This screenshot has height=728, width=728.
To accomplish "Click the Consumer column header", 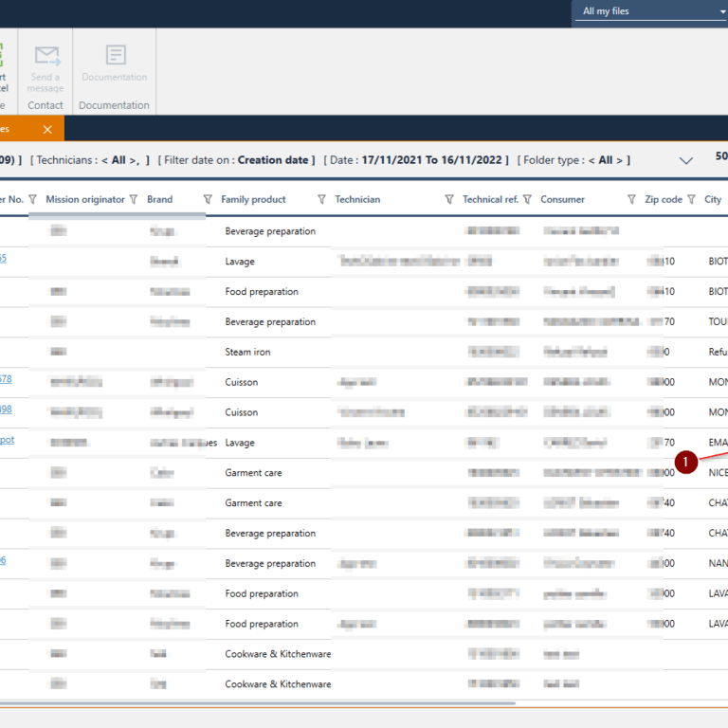I will [x=562, y=199].
